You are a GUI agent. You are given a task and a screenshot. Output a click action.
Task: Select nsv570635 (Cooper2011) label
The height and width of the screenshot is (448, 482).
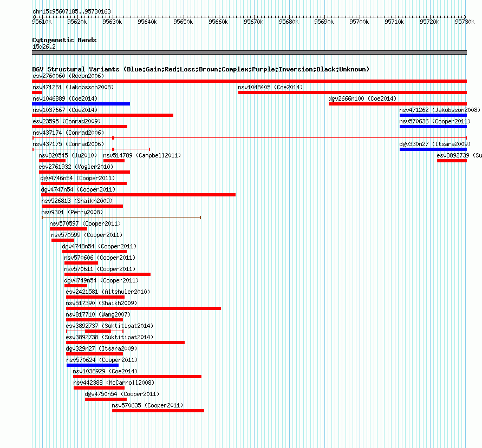coord(147,405)
